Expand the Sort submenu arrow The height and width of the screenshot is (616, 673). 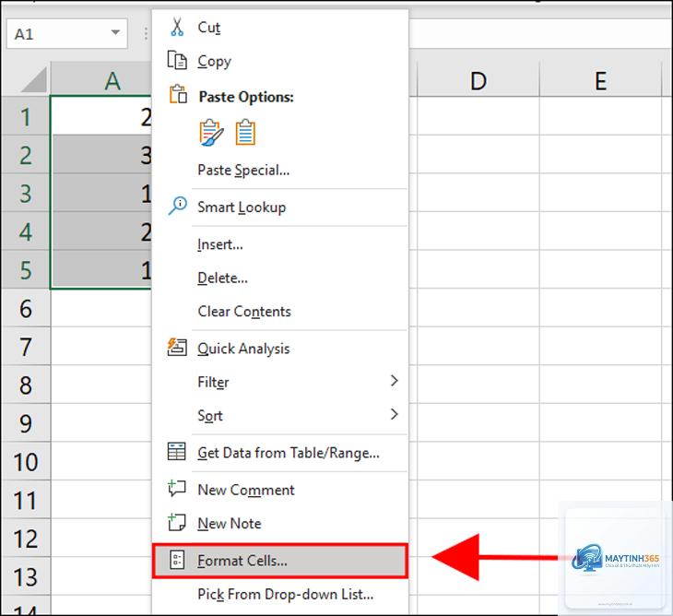pos(394,414)
